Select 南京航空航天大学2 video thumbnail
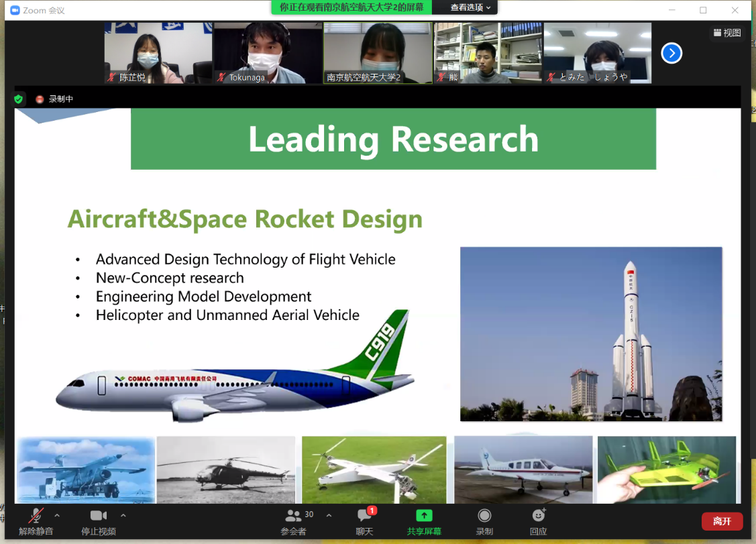This screenshot has height=544, width=756. [378, 53]
